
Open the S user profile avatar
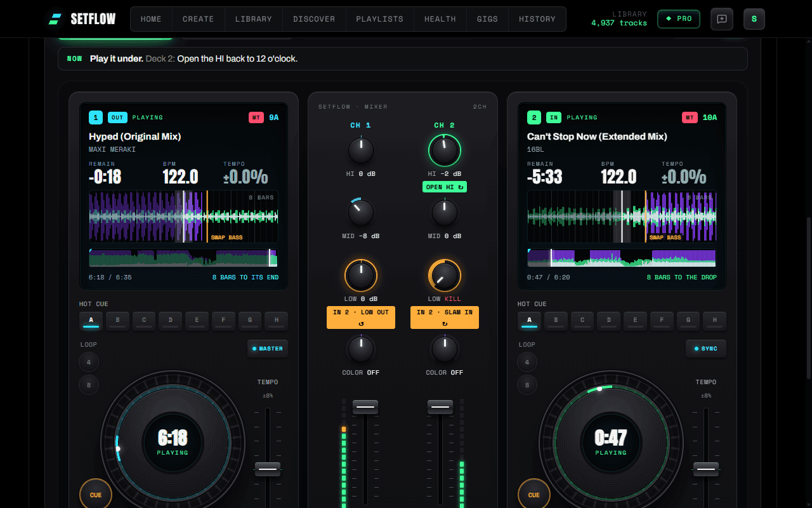pos(754,19)
